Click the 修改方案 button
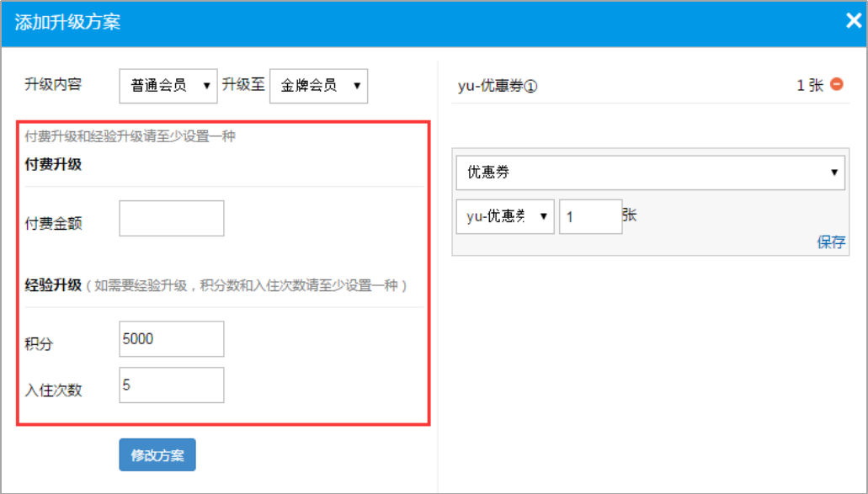 pyautogui.click(x=157, y=454)
